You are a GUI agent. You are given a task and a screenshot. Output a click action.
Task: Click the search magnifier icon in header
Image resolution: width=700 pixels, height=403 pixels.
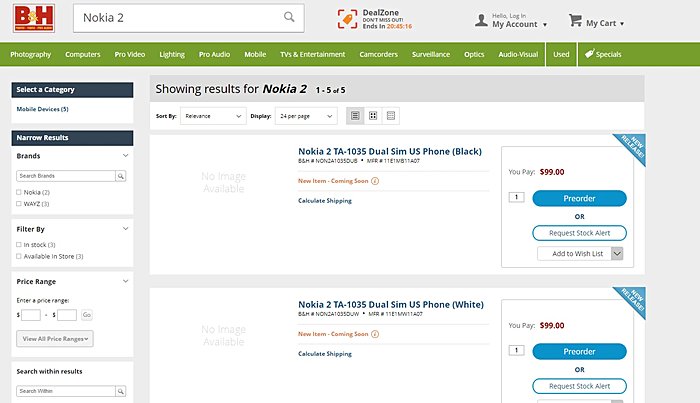pyautogui.click(x=290, y=17)
